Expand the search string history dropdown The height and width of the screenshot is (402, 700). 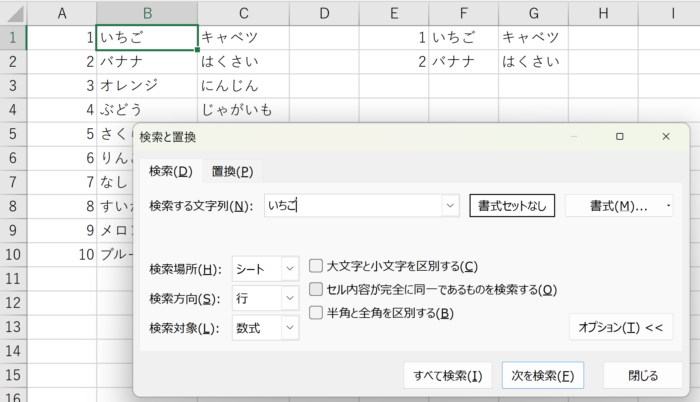[x=449, y=206]
